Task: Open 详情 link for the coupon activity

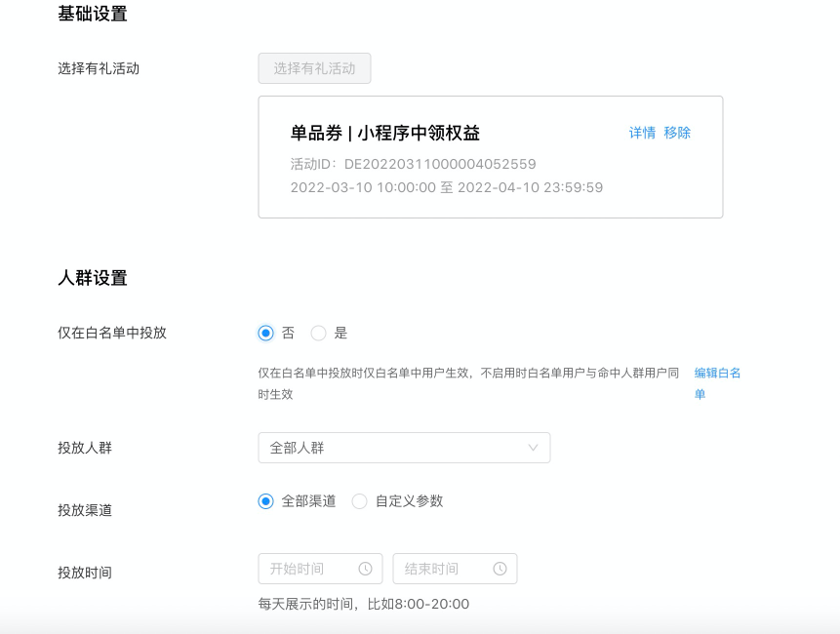Action: pos(642,133)
